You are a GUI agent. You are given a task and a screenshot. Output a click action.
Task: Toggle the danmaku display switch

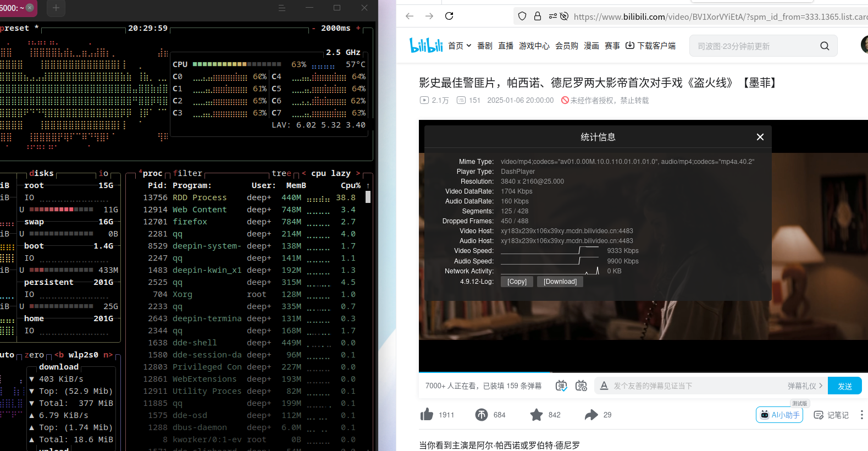pyautogui.click(x=561, y=386)
